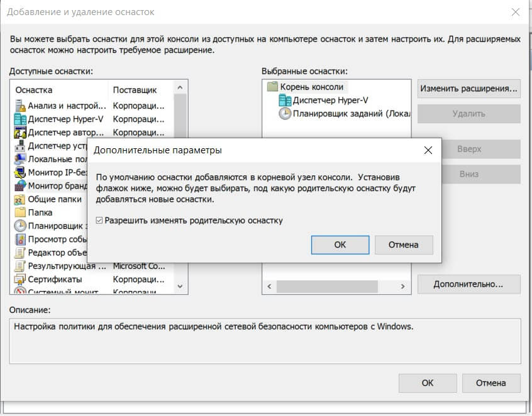Select the Общие папки row text
This screenshot has height=416, width=532.
coord(55,199)
